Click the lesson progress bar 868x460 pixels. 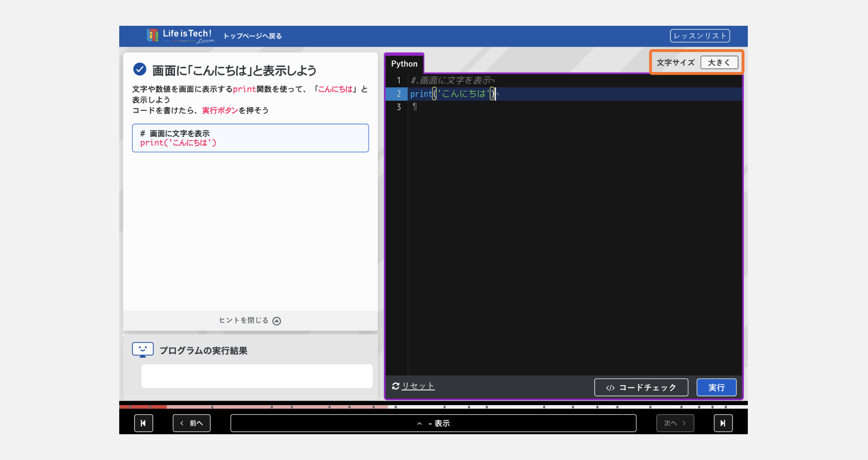[x=433, y=407]
